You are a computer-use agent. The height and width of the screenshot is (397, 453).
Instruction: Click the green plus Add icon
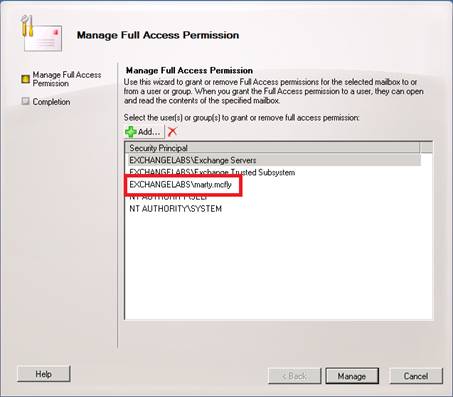[x=130, y=132]
